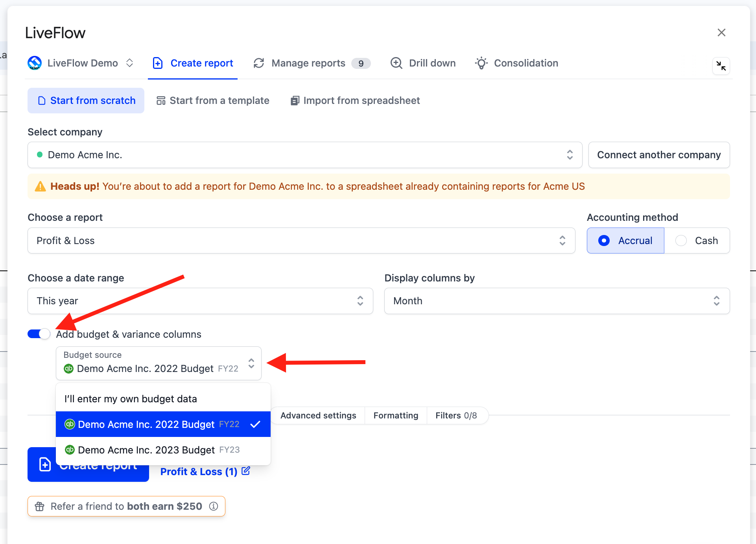This screenshot has height=544, width=756.
Task: Select Demo Acme Inc. 2022 Budget option
Action: (x=163, y=424)
